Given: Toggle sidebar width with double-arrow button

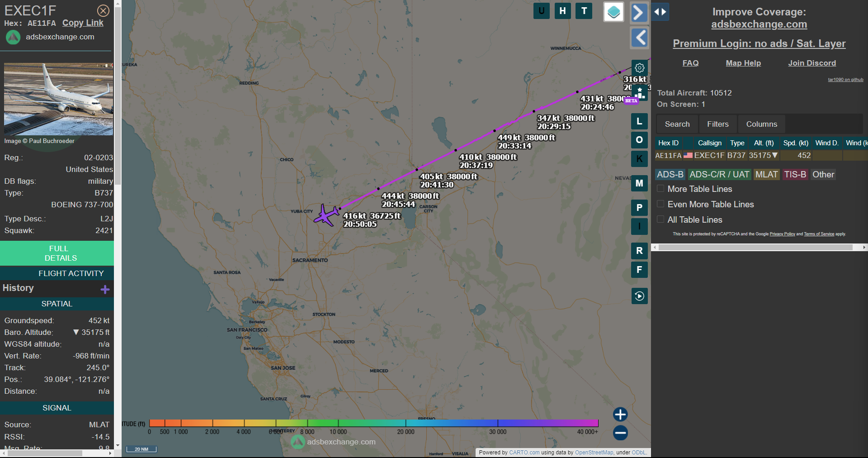Looking at the screenshot, I should (660, 12).
